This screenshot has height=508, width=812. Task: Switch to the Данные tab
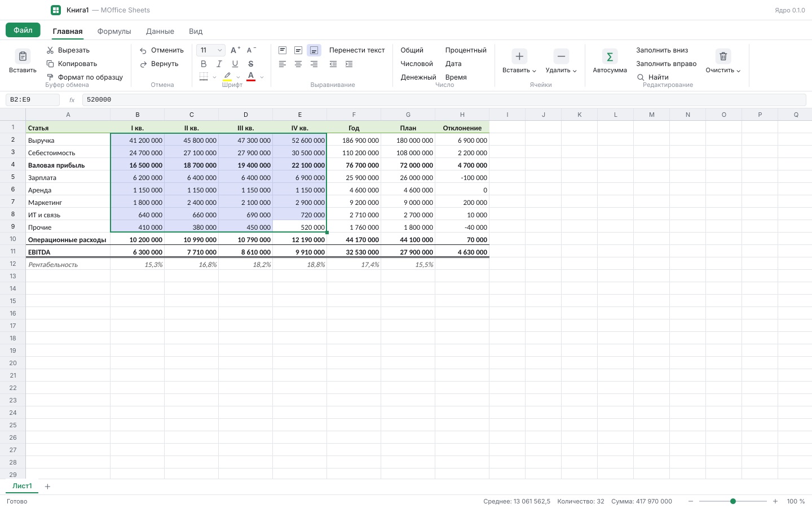[x=160, y=32]
